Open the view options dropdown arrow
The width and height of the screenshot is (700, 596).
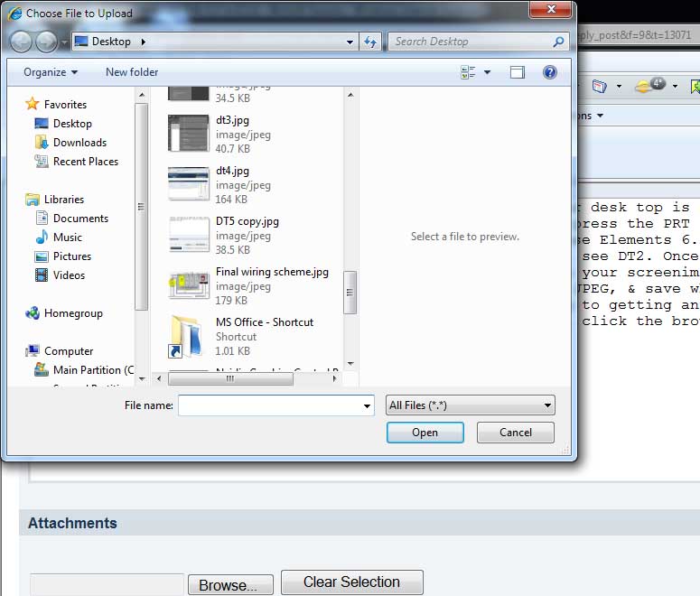point(488,72)
